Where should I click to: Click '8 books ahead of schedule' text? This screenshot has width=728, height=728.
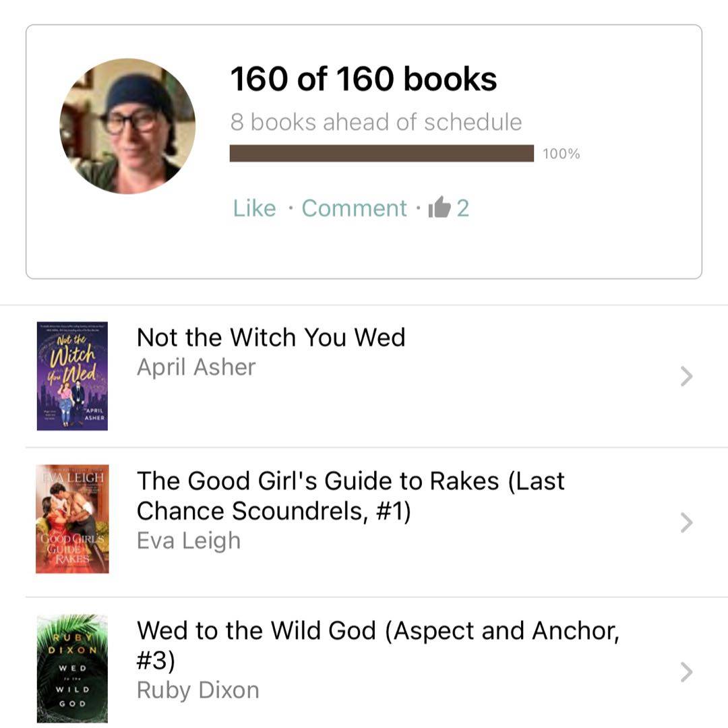375,122
